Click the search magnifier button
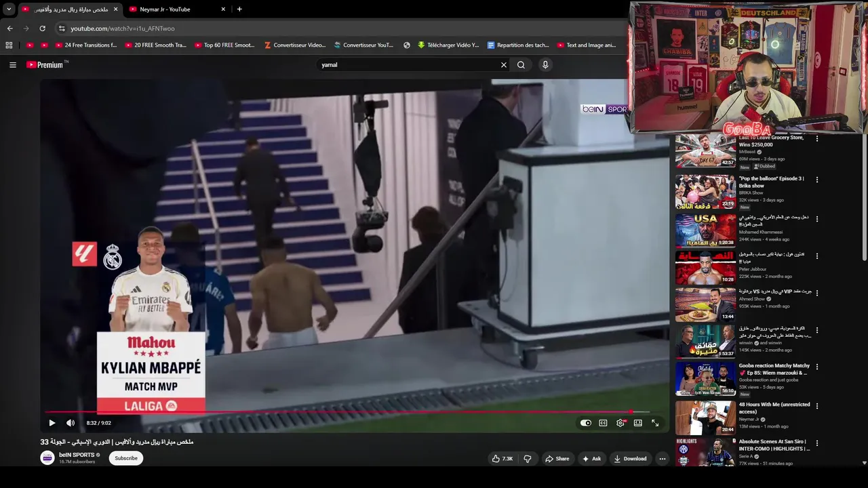This screenshot has height=488, width=868. (x=521, y=65)
